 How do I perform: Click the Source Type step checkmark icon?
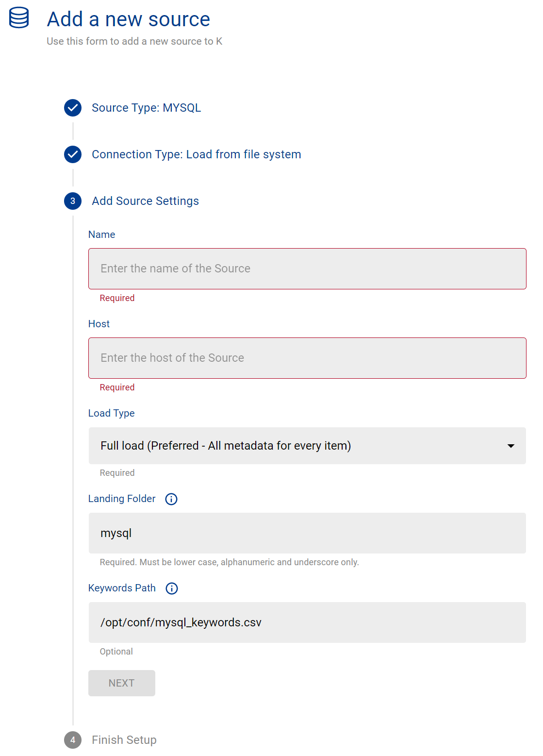tap(73, 108)
